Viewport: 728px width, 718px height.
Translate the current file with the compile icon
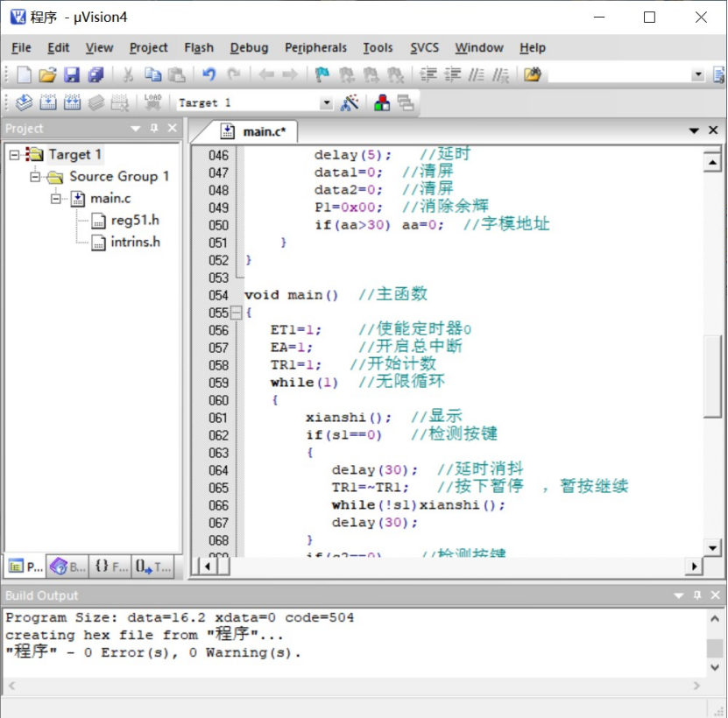[24, 102]
